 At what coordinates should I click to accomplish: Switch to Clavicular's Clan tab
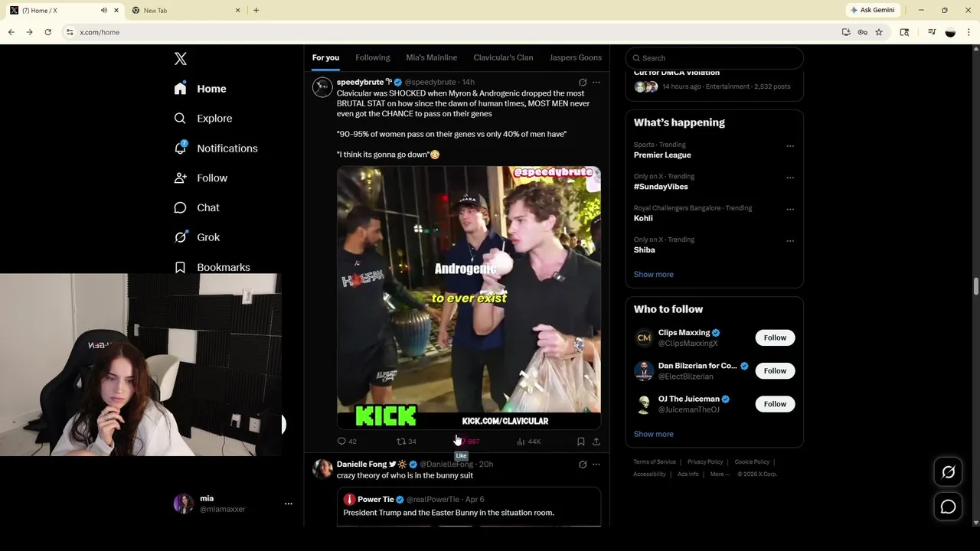[503, 57]
